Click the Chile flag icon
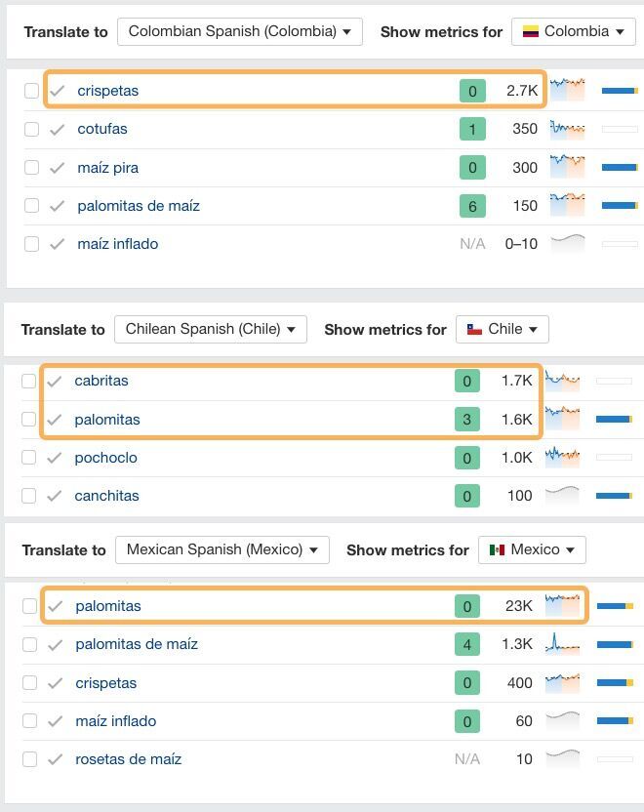The height and width of the screenshot is (812, 644). [x=475, y=329]
